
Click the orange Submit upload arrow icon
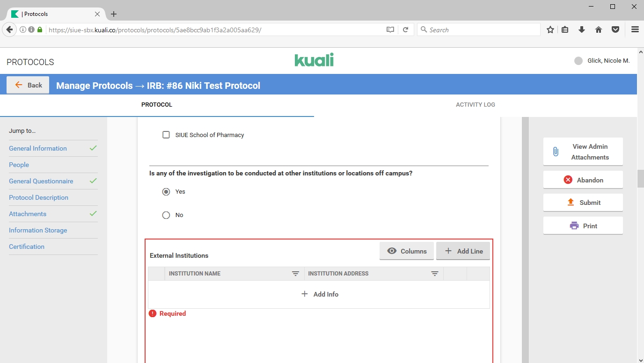571,202
